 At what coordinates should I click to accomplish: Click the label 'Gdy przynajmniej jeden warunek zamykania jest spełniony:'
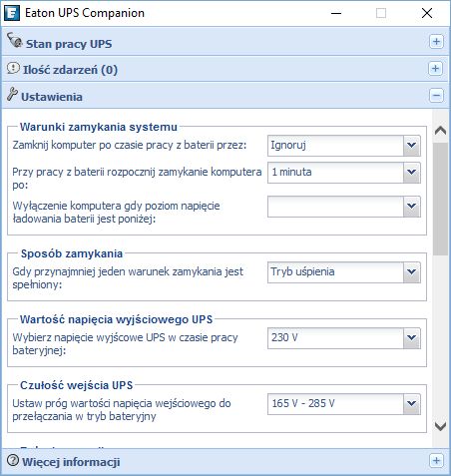pos(128,278)
